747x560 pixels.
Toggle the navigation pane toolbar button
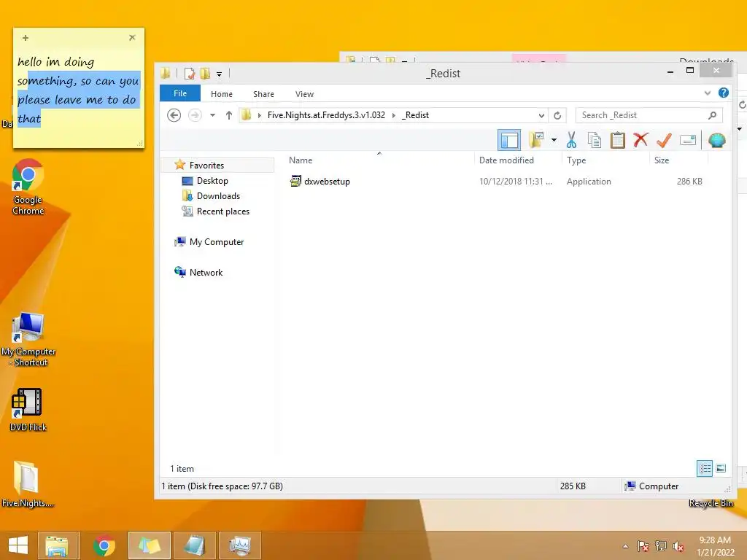tap(508, 140)
